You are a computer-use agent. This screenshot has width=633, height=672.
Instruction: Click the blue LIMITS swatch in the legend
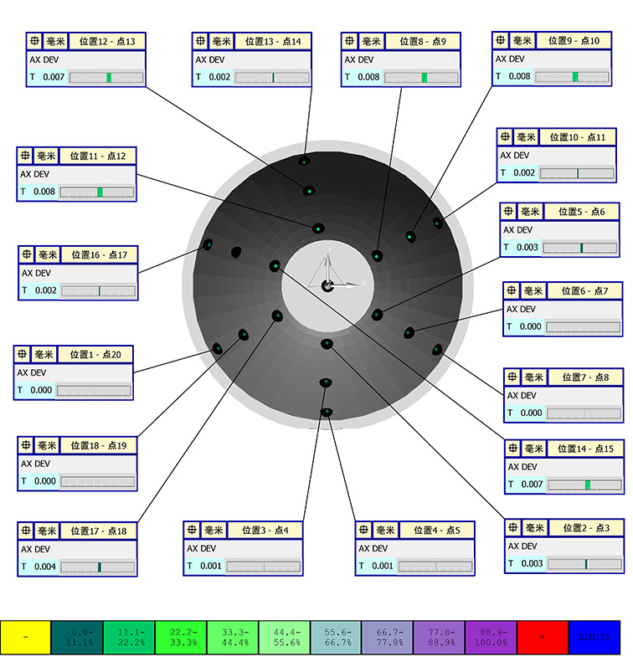pyautogui.click(x=594, y=637)
